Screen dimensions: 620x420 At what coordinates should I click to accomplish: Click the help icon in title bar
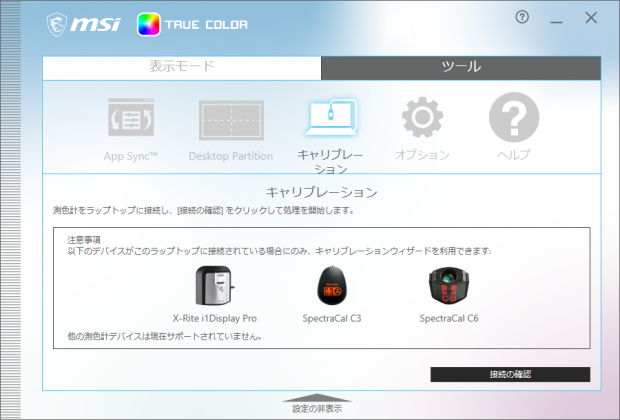522,17
